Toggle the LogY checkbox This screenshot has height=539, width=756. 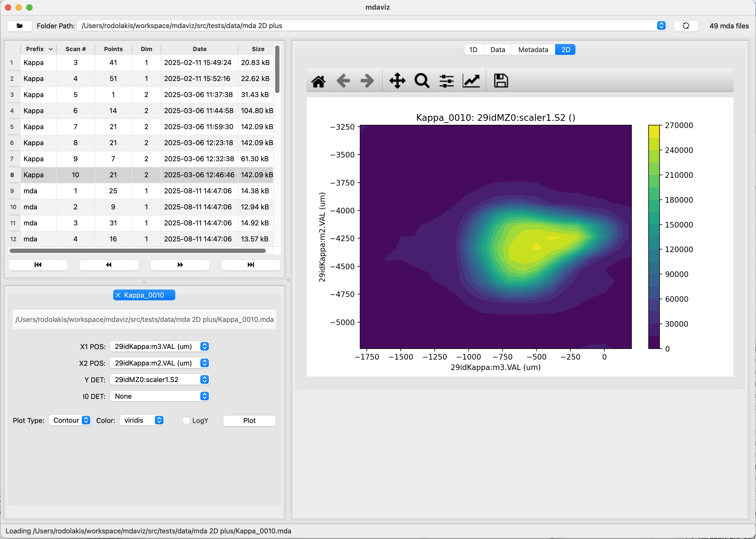pyautogui.click(x=187, y=421)
